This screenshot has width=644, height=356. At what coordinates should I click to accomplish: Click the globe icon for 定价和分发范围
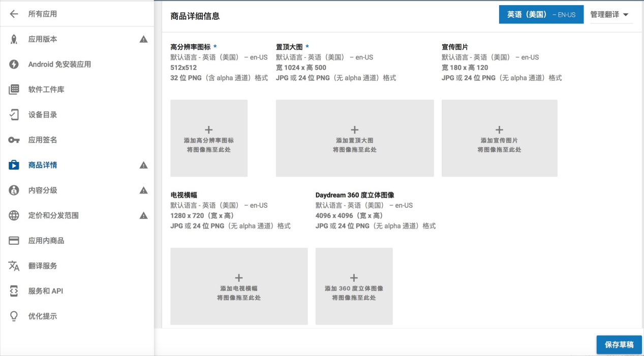14,215
